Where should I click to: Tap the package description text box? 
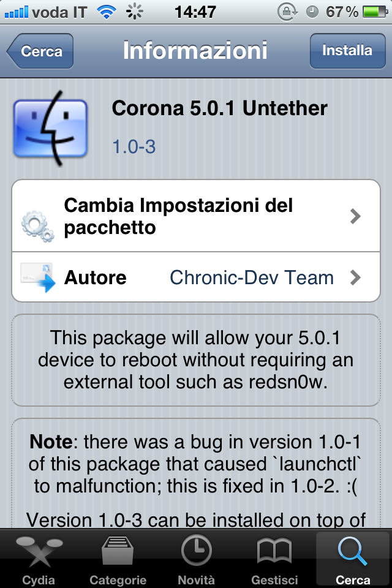(196, 360)
